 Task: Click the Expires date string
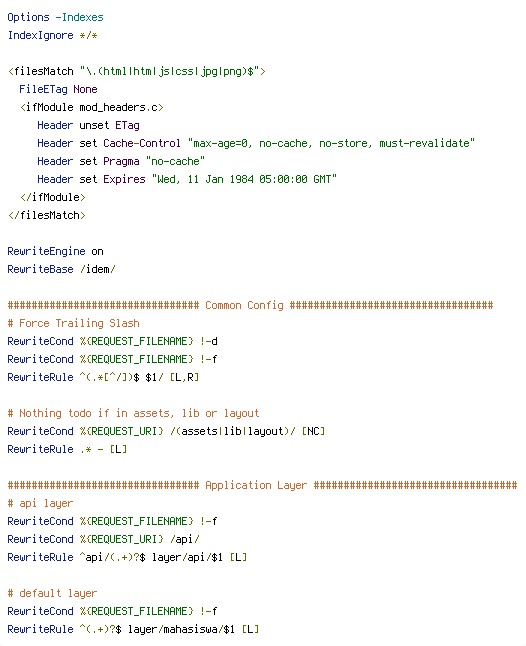coord(244,179)
